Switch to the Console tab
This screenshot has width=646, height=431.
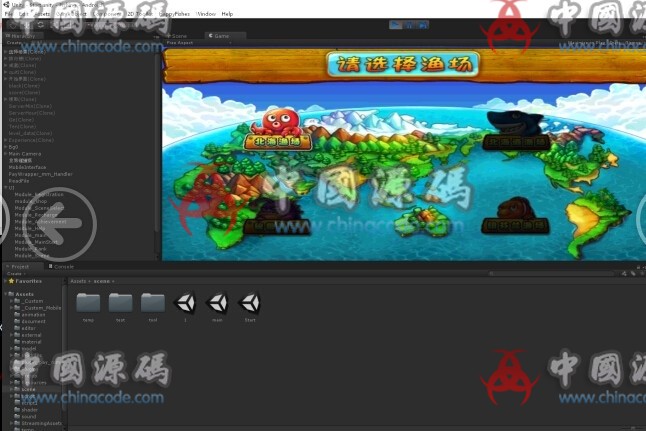[x=61, y=267]
